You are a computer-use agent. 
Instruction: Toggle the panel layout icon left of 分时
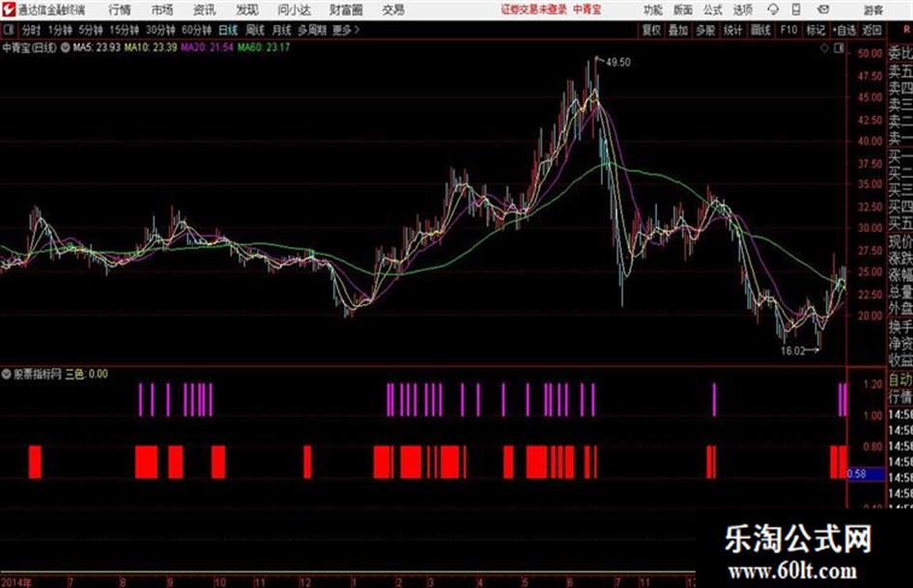(8, 30)
